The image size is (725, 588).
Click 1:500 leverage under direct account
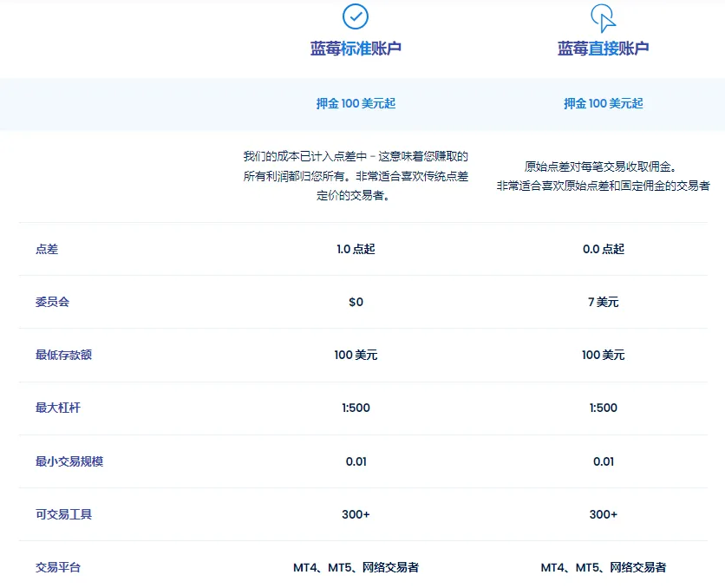click(603, 408)
